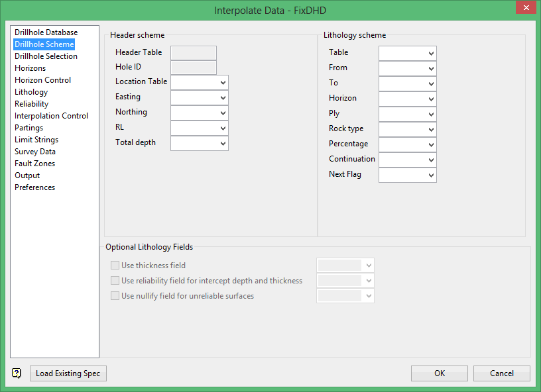The image size is (541, 392).
Task: Enable the Use thickness field checkbox
Action: pos(115,266)
